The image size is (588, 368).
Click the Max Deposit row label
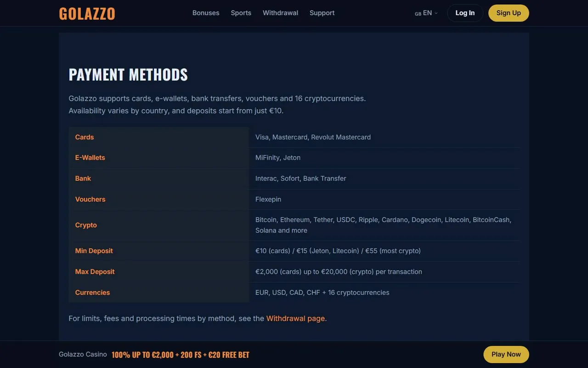point(95,271)
